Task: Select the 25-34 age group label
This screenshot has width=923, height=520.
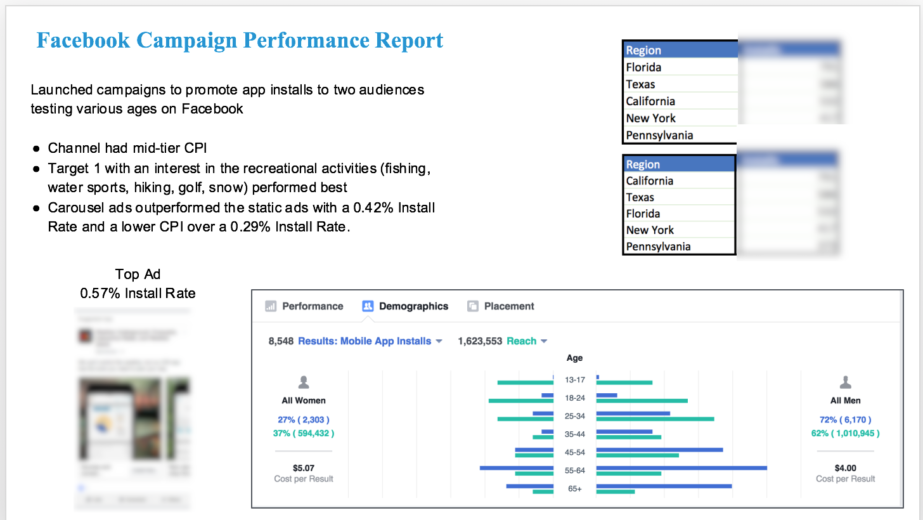Action: [575, 416]
